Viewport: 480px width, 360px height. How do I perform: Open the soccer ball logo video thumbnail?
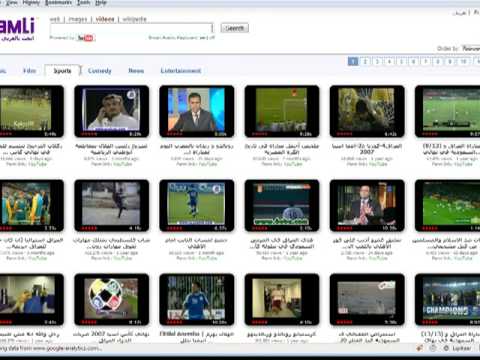coord(112,299)
